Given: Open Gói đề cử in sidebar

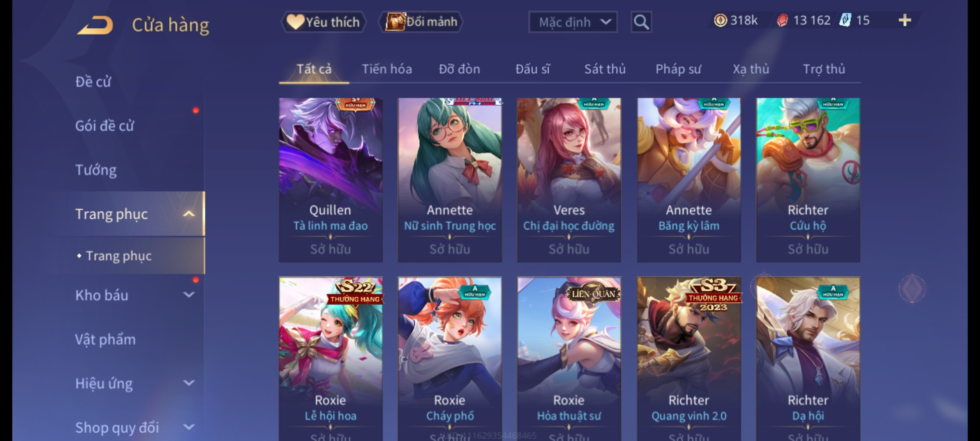Looking at the screenshot, I should [x=105, y=126].
